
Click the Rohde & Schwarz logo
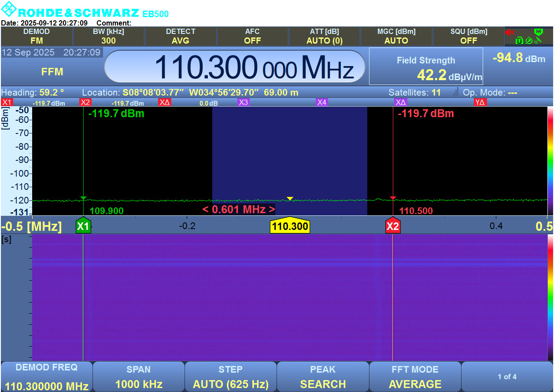click(x=10, y=10)
